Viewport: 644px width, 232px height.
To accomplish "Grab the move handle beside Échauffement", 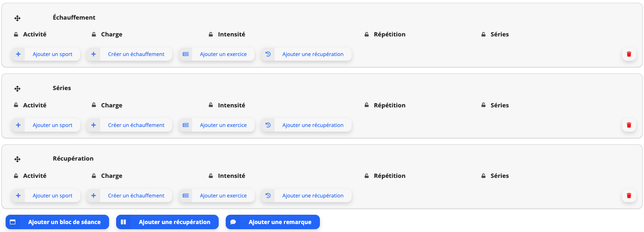I will pos(17,18).
